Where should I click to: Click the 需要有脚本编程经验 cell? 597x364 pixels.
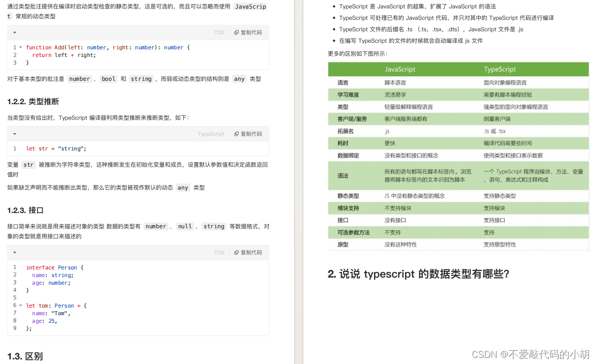coord(507,95)
